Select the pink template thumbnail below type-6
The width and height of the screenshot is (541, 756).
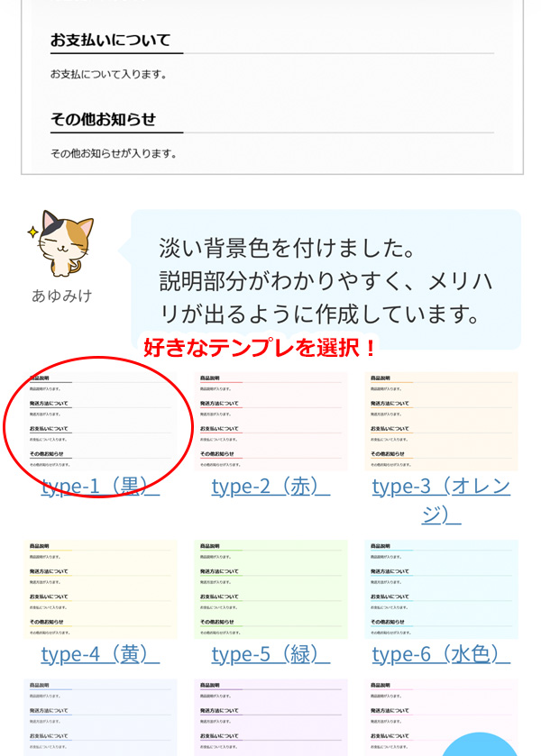point(441,717)
